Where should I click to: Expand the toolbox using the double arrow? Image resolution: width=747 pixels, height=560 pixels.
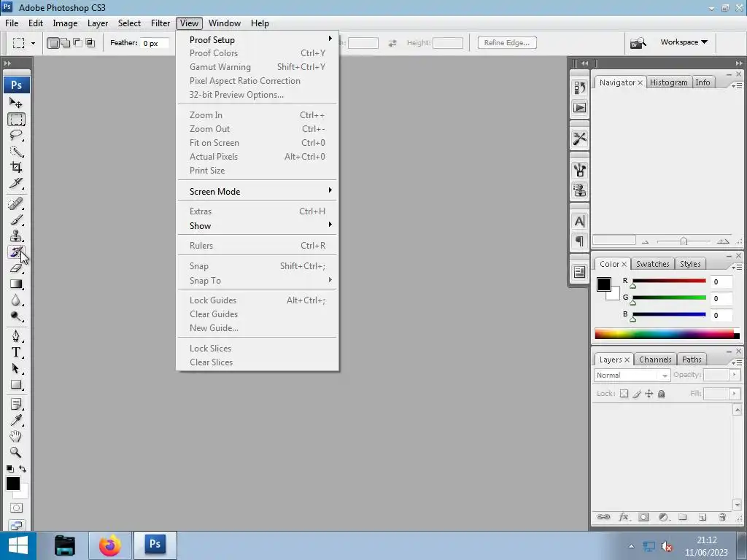(7, 63)
